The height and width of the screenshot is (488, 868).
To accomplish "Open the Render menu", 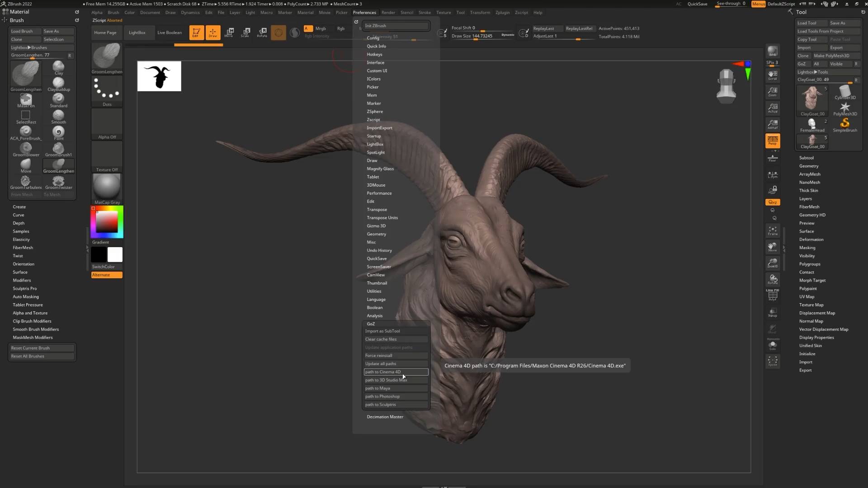I will (388, 12).
